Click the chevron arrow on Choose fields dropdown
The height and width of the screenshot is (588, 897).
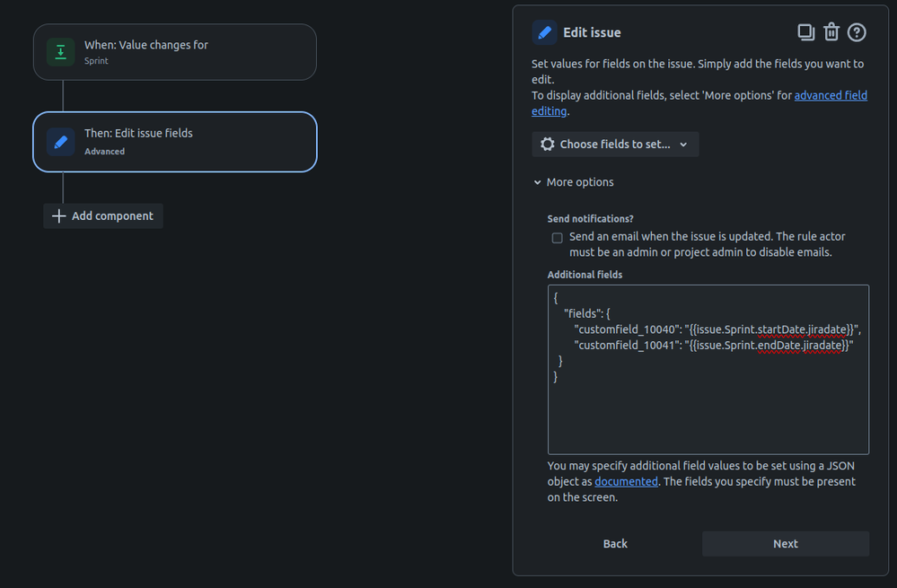(683, 145)
